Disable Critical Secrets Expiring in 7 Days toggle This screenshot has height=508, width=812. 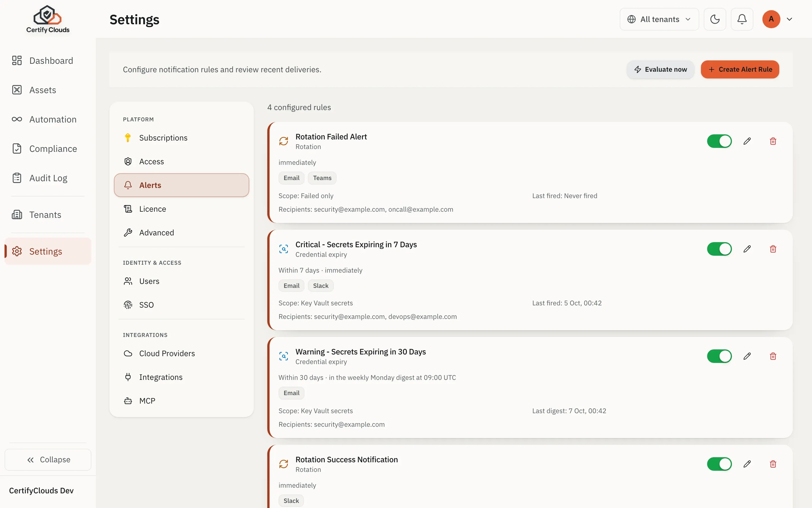[720, 249]
